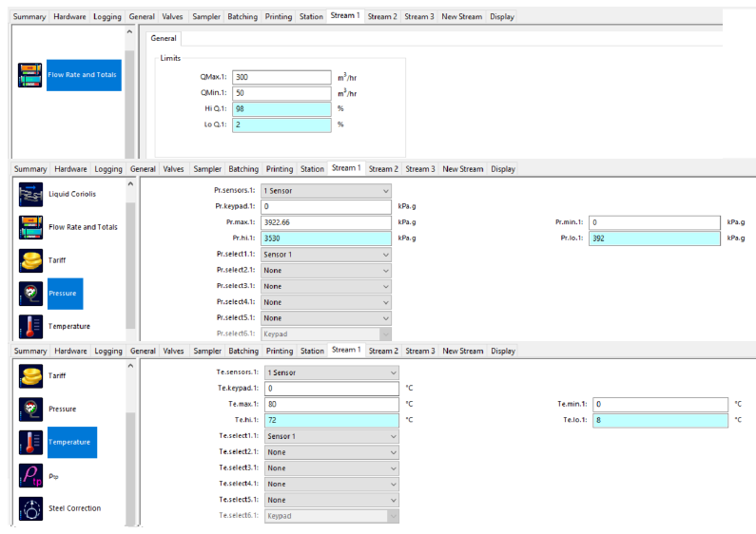Open the Pr.select5.1 dropdown
Viewport: 756px width, 534px height.
coord(326,318)
